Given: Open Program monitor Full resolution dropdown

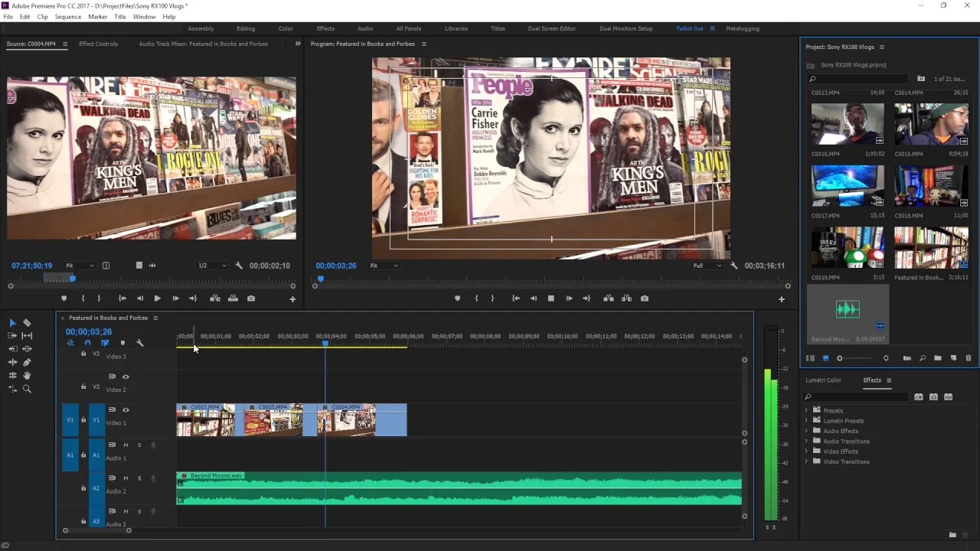Looking at the screenshot, I should coord(707,266).
